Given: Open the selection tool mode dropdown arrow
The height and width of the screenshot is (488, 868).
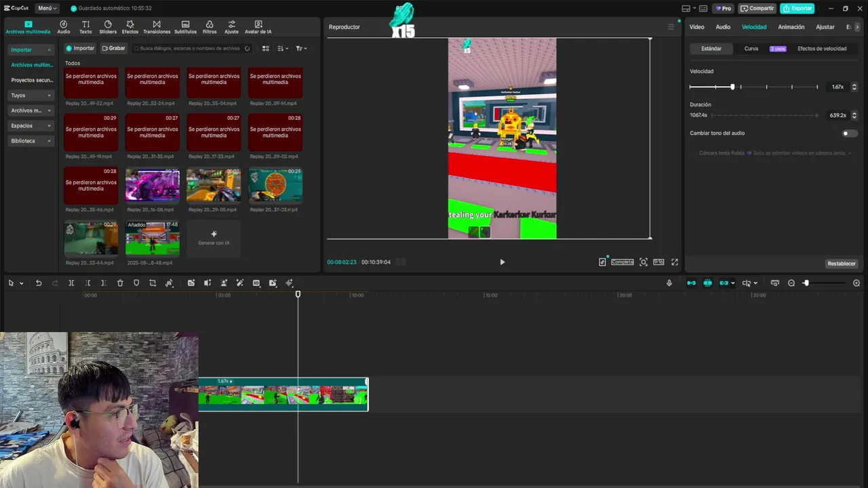Looking at the screenshot, I should (22, 283).
